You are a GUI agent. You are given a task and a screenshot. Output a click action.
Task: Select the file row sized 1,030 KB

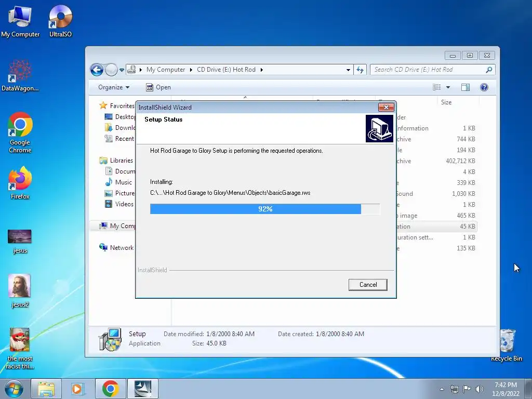click(436, 194)
